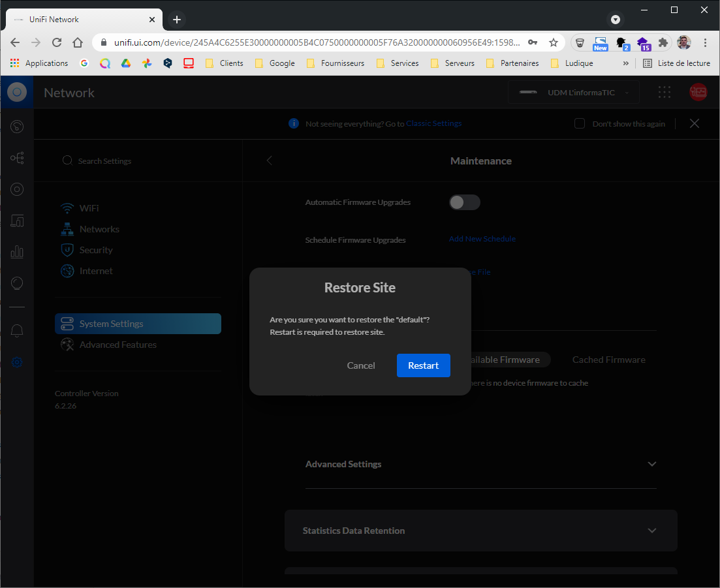Open the notifications bell icon
Viewport: 720px width, 588px height.
[17, 331]
